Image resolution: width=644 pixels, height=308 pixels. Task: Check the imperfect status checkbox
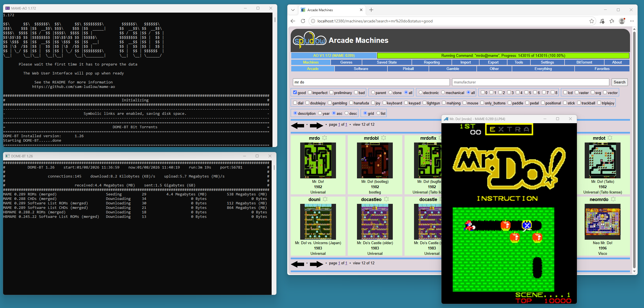tap(310, 92)
